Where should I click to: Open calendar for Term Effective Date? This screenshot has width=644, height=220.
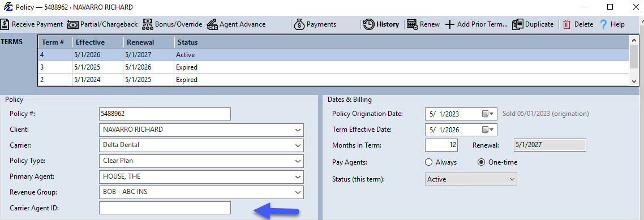pyautogui.click(x=487, y=130)
